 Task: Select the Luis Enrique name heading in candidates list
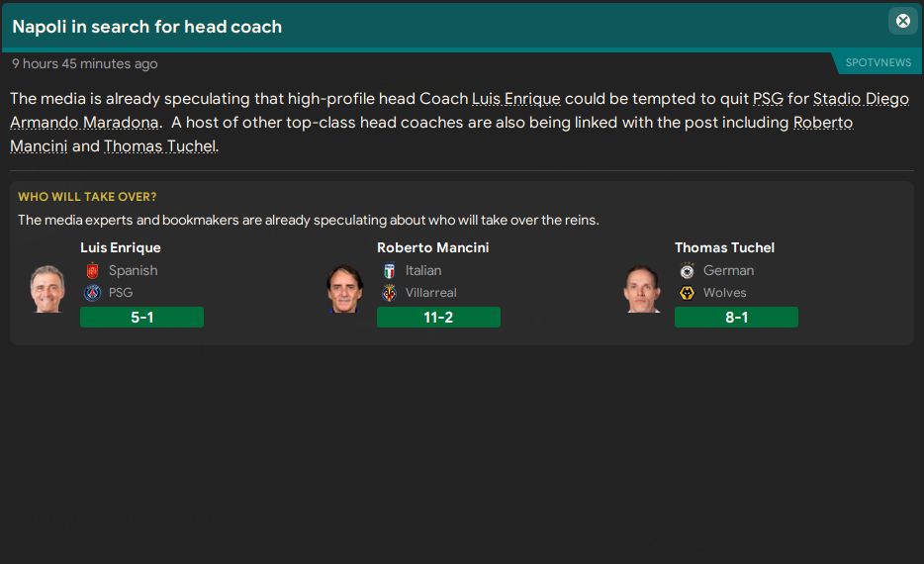[x=120, y=247]
